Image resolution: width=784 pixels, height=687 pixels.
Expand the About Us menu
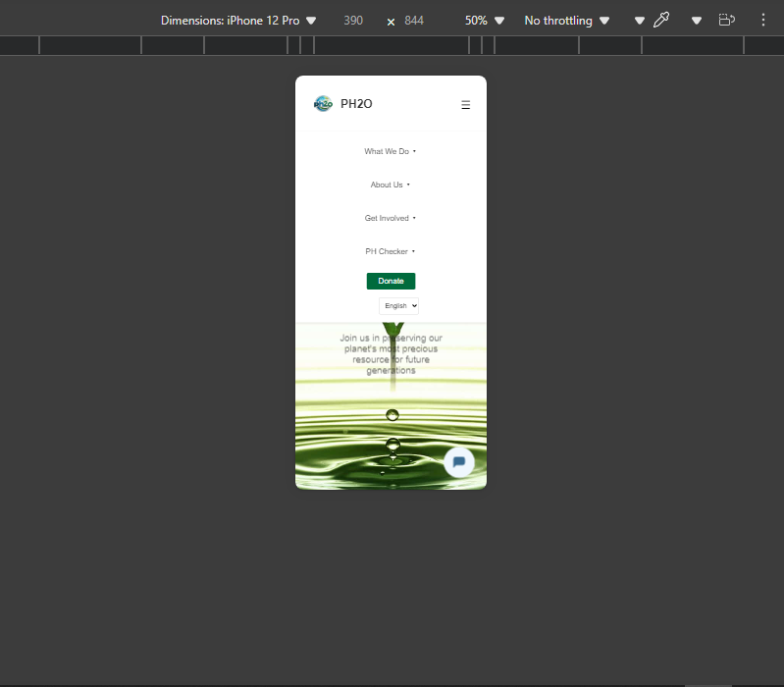coord(390,185)
